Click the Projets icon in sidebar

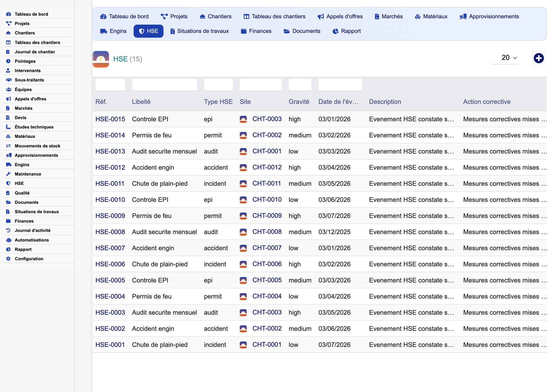[x=9, y=23]
